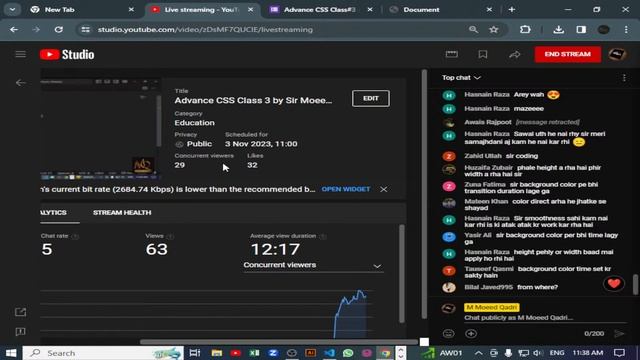Open the Concurrent viewers metric dropdown
The image size is (640, 360).
tap(313, 265)
